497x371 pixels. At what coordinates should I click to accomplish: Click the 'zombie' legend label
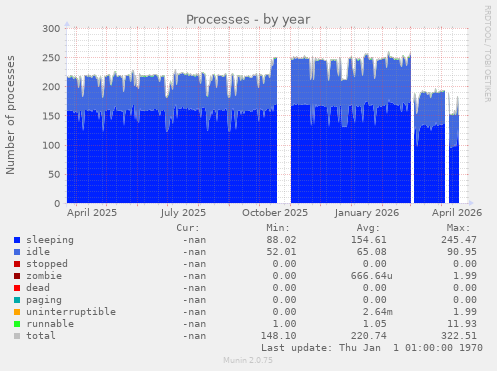click(44, 276)
